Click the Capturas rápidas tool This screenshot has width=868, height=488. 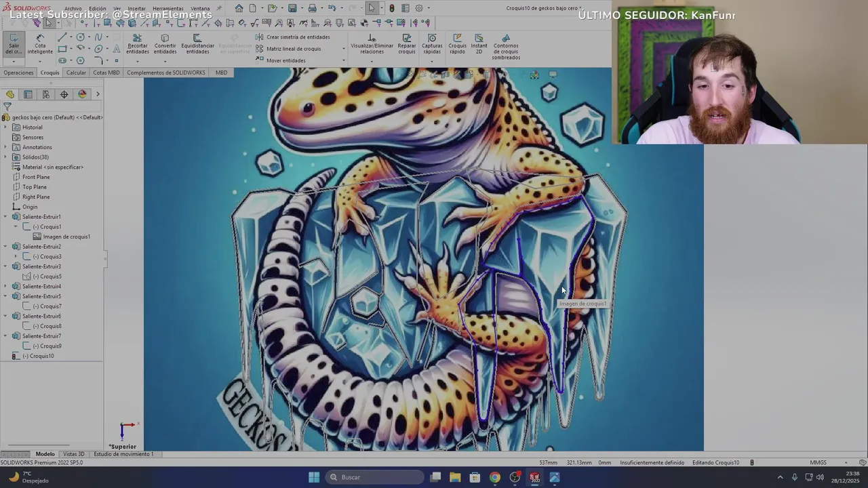point(432,45)
